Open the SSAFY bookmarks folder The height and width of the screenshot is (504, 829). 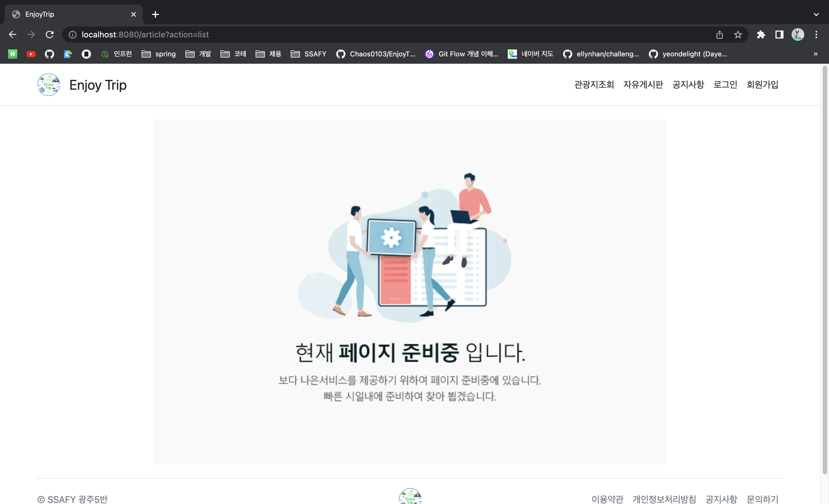(308, 54)
